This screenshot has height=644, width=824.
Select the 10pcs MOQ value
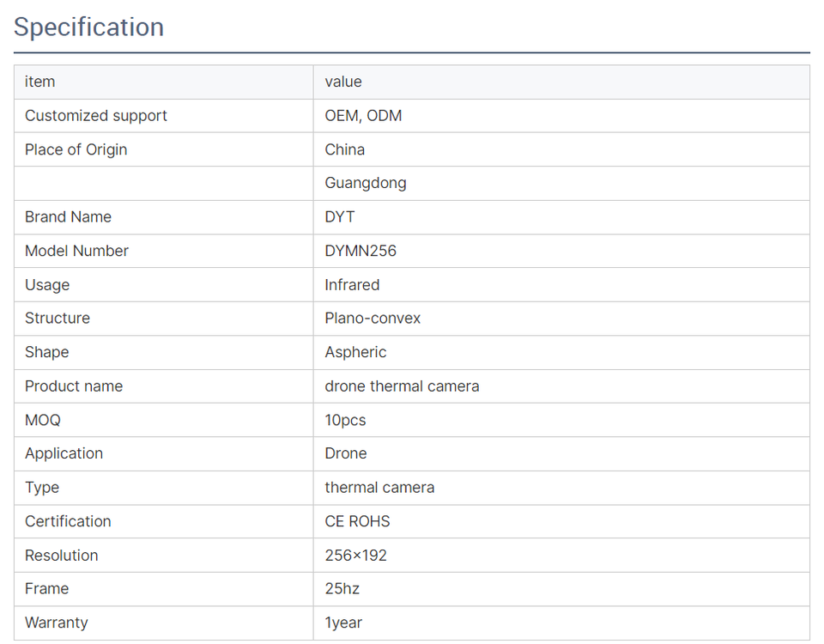[345, 420]
